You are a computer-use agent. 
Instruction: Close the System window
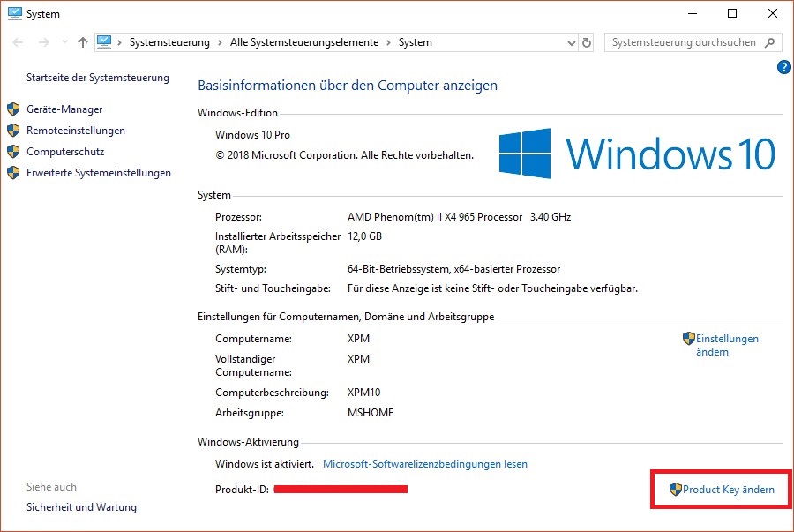point(773,13)
